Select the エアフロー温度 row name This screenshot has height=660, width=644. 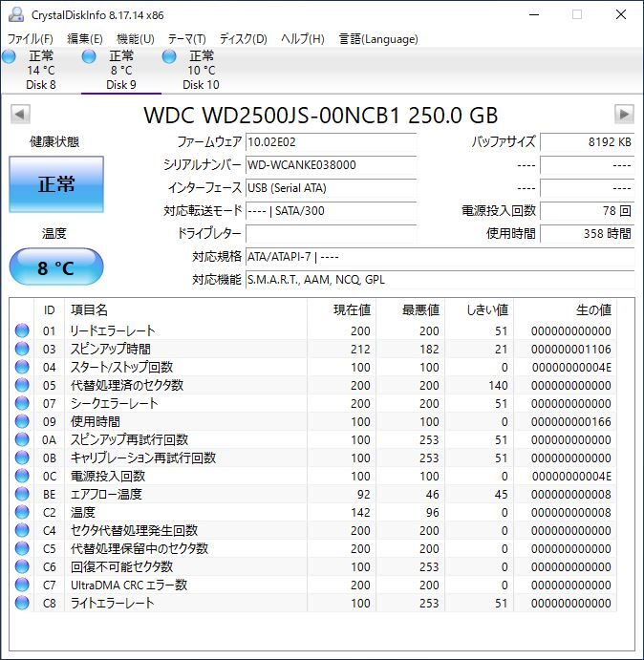(x=106, y=494)
